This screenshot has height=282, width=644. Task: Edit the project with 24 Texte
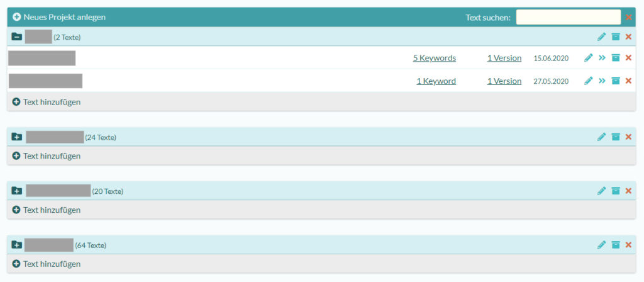point(601,137)
